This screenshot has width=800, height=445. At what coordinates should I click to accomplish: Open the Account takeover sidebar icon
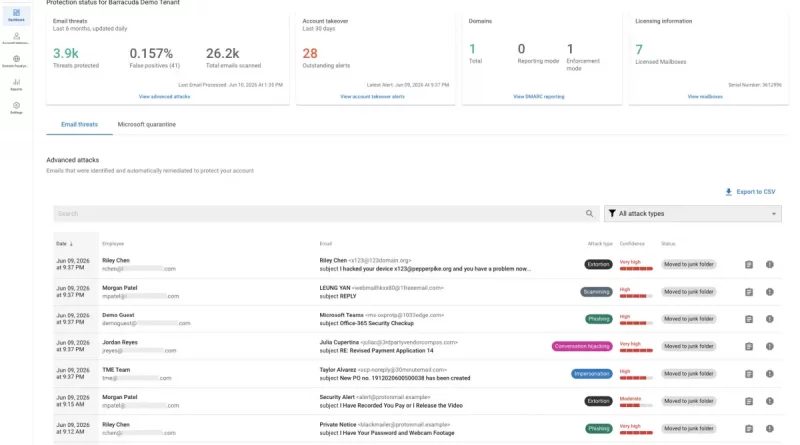pos(16,38)
